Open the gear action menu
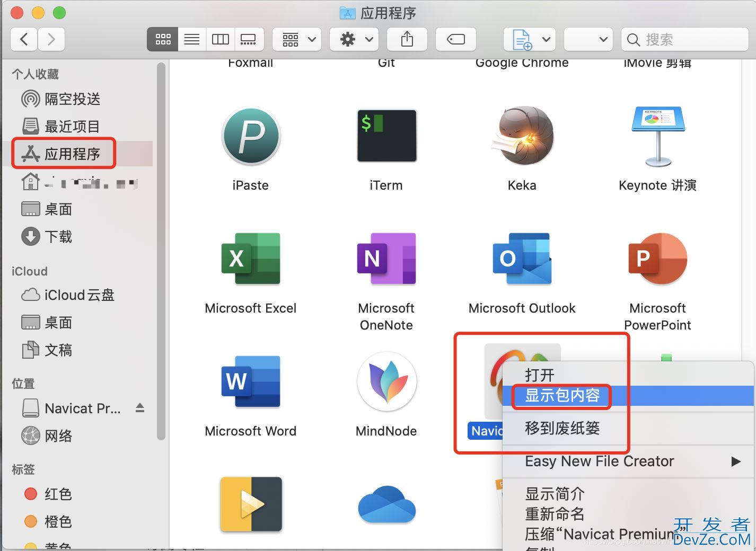Image resolution: width=756 pixels, height=551 pixels. 354,39
